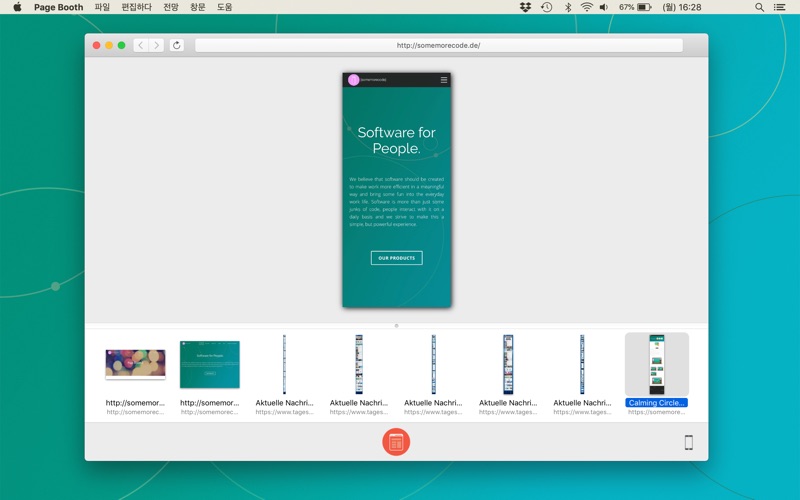The width and height of the screenshot is (800, 500).
Task: Click the red capture page button
Action: pos(396,442)
